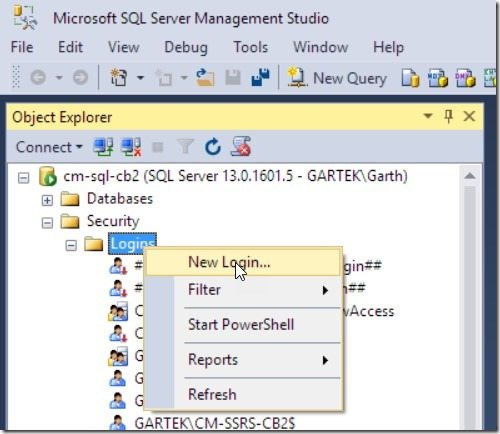The width and height of the screenshot is (500, 434).
Task: Click the Database Engine Query icon
Action: (x=410, y=78)
